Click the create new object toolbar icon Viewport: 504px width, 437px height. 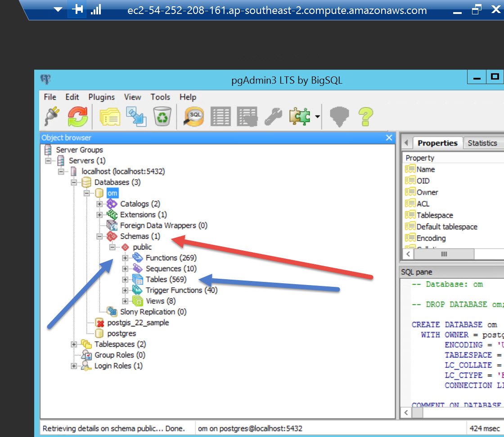(x=136, y=117)
